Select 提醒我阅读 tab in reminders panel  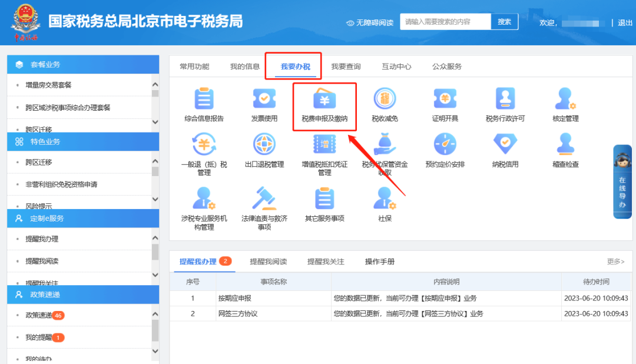point(269,262)
